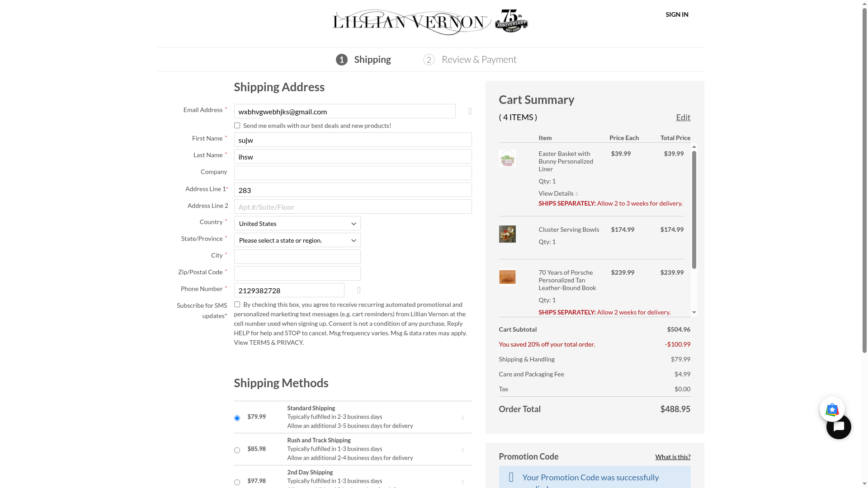Click the email address help icon
This screenshot has width=868, height=488.
(x=470, y=111)
